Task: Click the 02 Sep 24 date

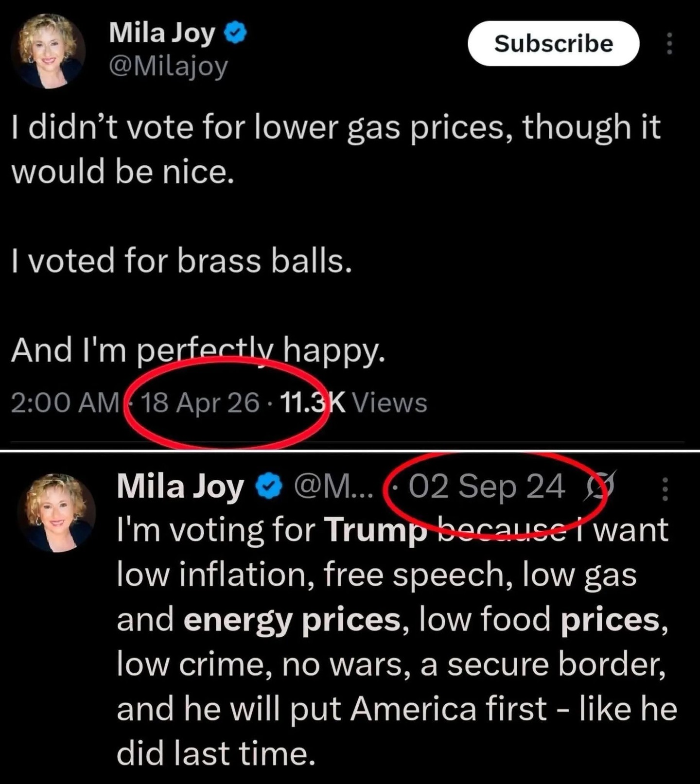Action: point(487,486)
